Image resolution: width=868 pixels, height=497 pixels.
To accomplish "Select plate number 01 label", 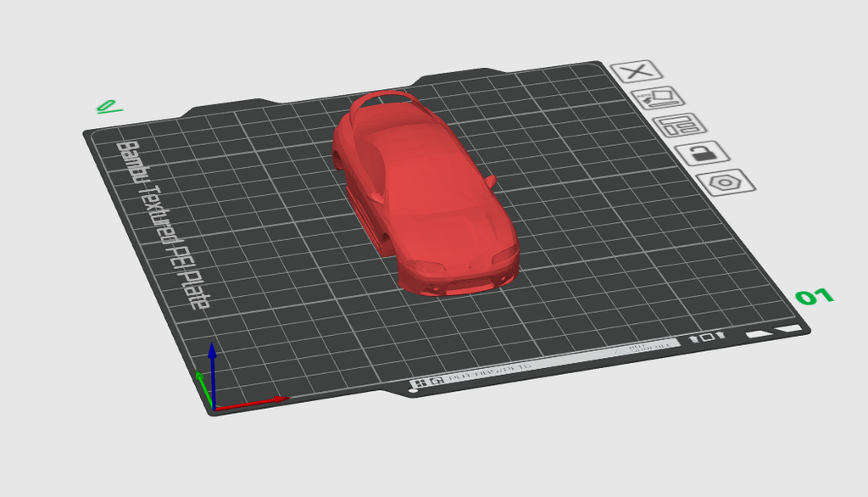I will pos(815,297).
